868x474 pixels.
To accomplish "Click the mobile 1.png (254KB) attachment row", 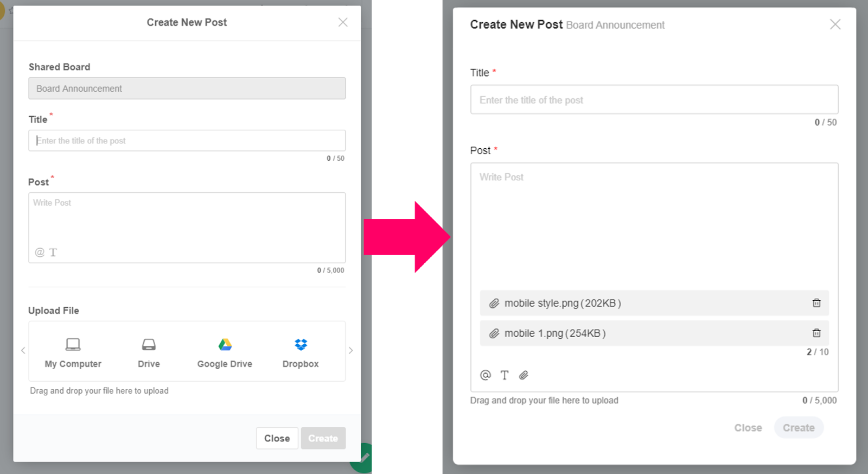I will click(654, 333).
